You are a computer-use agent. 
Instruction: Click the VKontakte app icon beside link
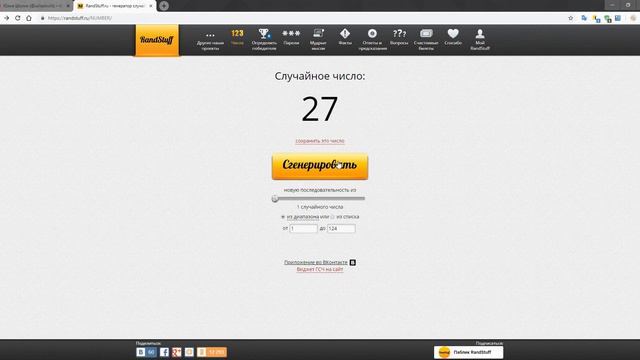[x=353, y=262]
